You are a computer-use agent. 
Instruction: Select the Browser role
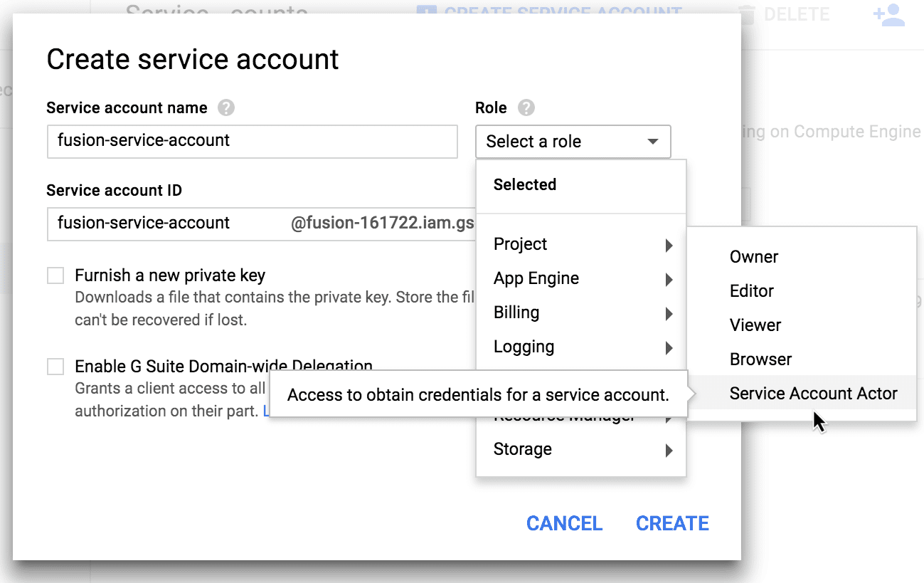pos(760,359)
